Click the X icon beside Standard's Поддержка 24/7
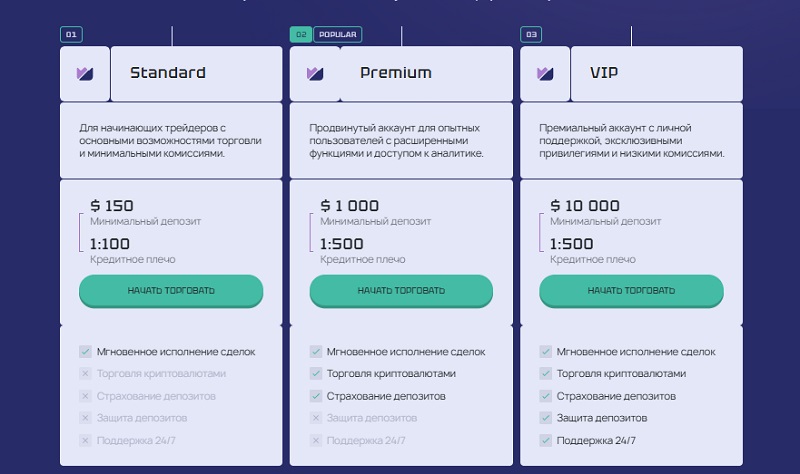 coord(85,440)
